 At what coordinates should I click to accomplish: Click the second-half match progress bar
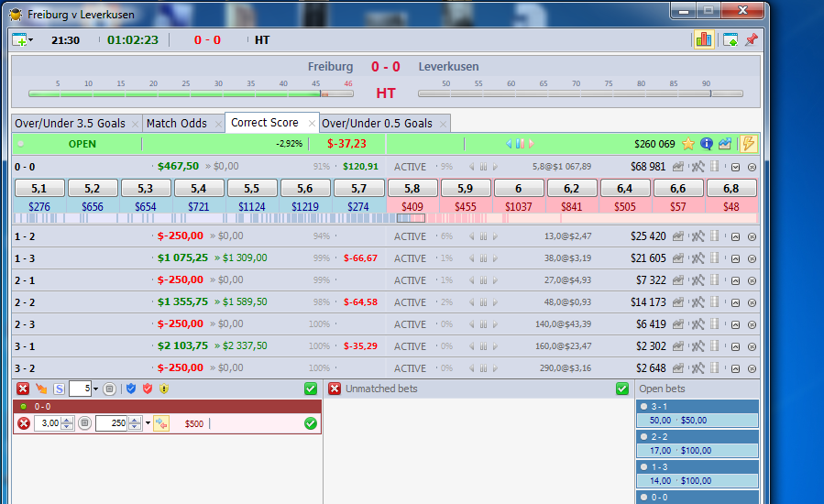pos(580,94)
